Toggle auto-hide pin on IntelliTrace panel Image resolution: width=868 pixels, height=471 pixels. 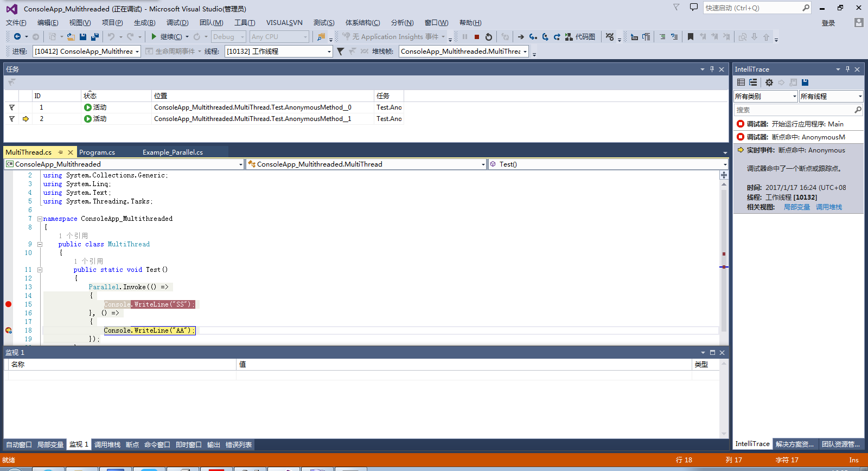(847, 69)
